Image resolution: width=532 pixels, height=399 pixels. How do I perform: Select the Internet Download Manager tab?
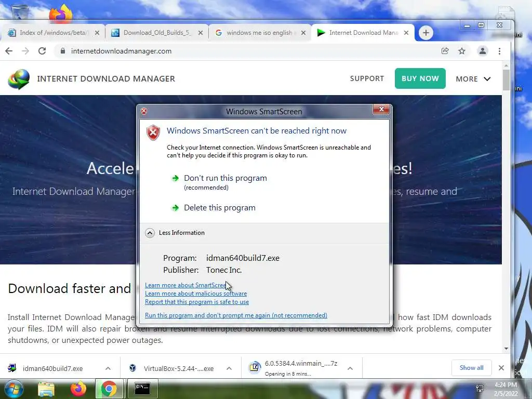coord(362,33)
